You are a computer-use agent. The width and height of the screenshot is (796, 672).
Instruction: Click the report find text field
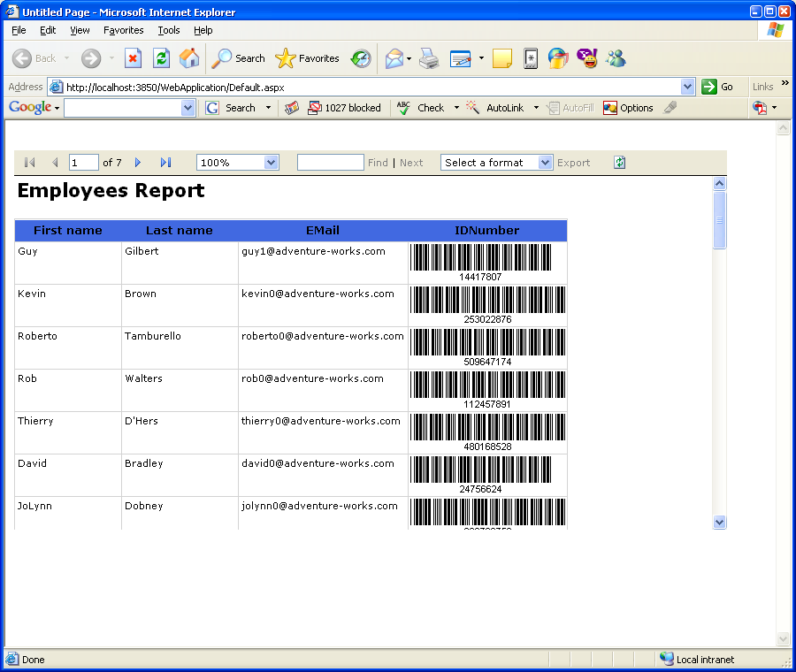point(330,163)
